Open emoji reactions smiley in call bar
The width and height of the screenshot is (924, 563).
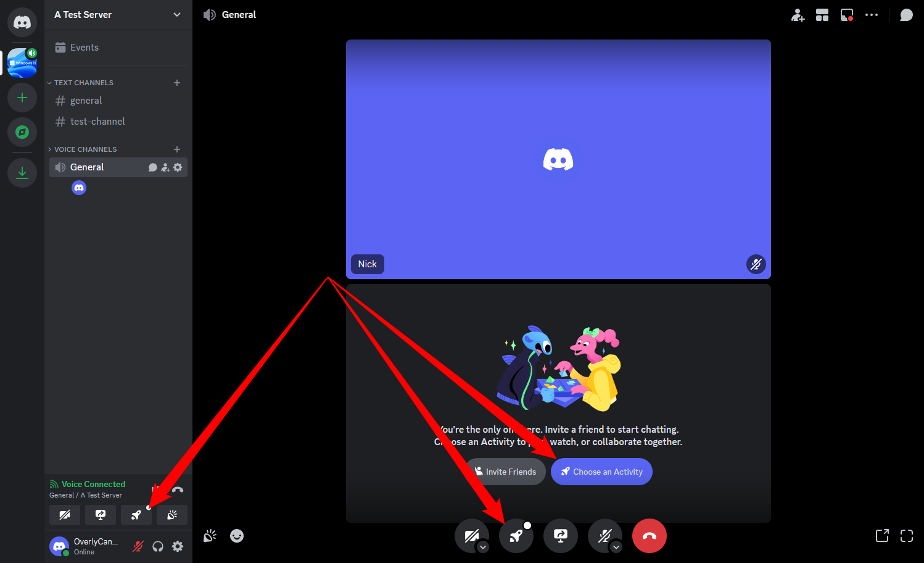(237, 536)
